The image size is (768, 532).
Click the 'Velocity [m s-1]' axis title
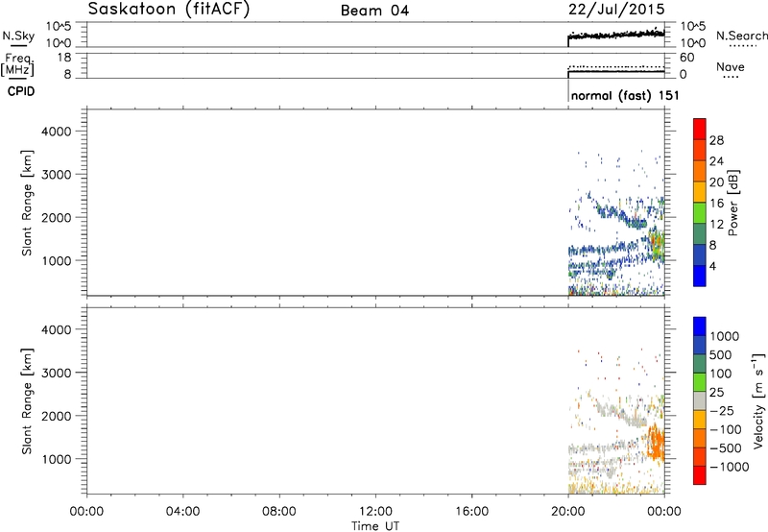tap(758, 400)
